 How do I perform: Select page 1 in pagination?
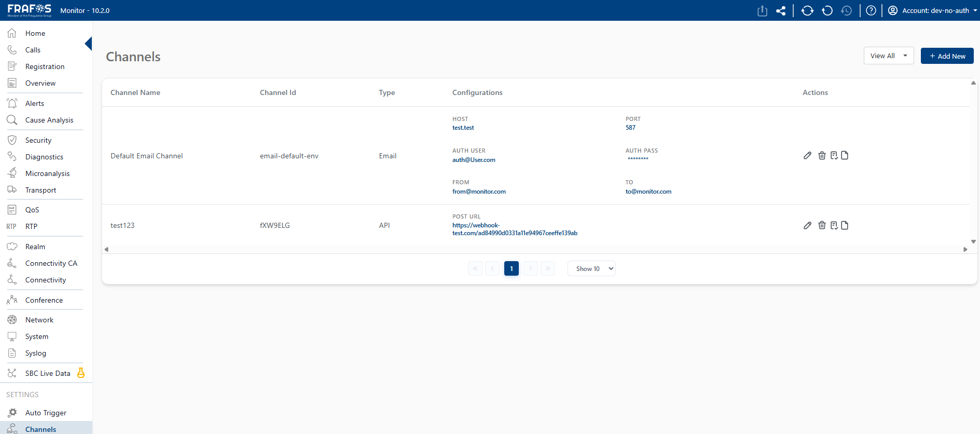[x=511, y=269]
